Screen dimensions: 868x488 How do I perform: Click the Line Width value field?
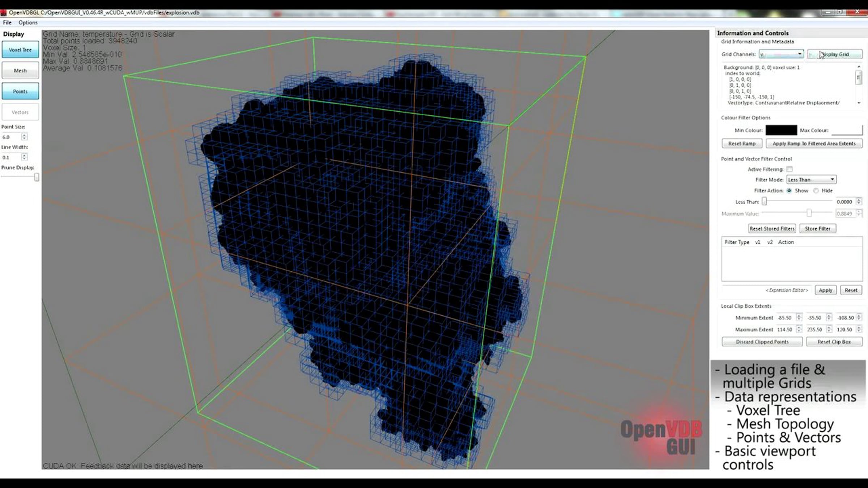pos(11,157)
